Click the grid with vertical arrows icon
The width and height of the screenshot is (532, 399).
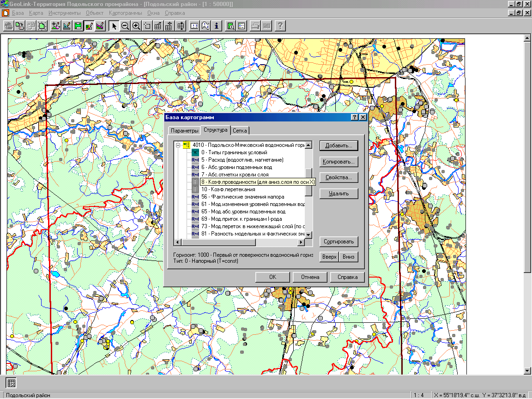point(181,26)
